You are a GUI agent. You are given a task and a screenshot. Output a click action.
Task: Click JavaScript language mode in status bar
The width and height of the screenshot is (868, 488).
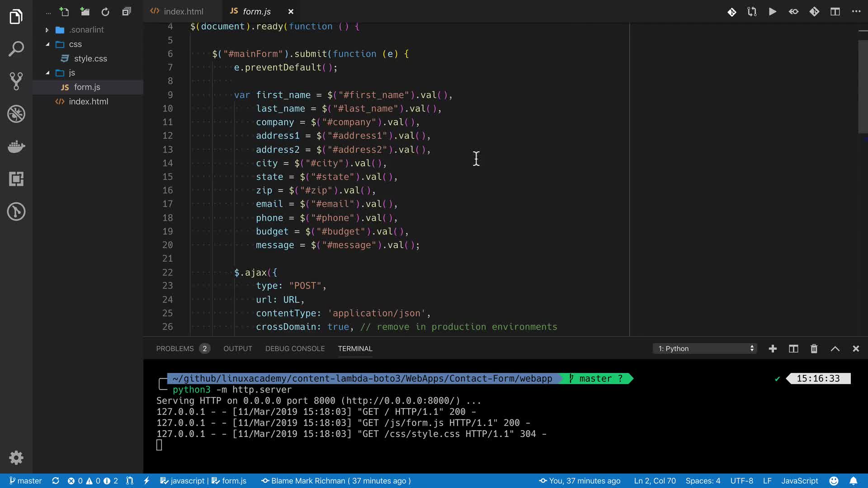799,481
